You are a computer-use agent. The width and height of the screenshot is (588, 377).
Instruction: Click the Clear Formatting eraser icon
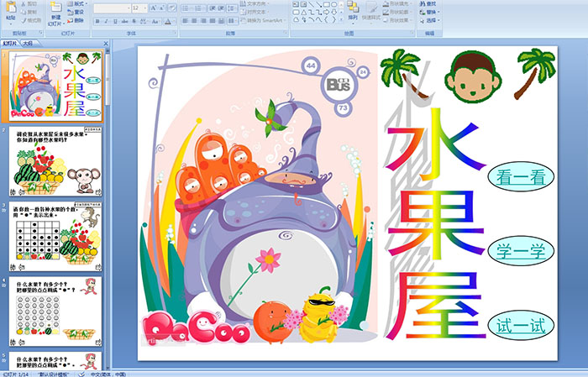pos(172,8)
